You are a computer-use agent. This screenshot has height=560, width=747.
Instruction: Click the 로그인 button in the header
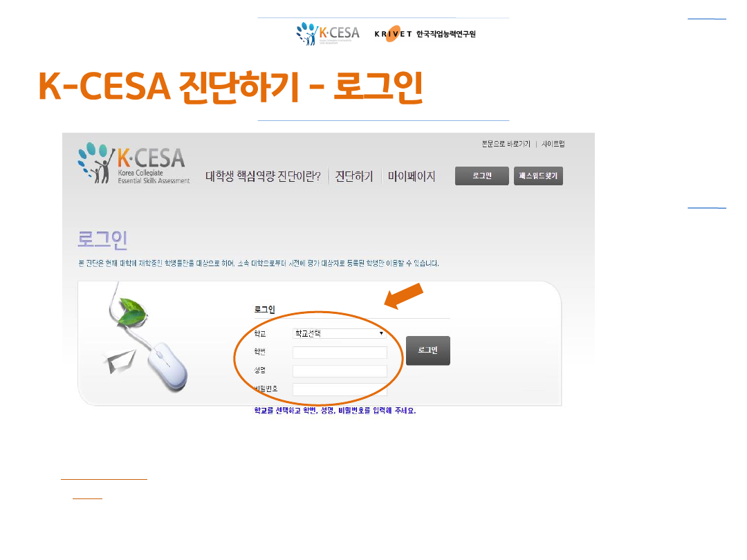click(x=481, y=176)
